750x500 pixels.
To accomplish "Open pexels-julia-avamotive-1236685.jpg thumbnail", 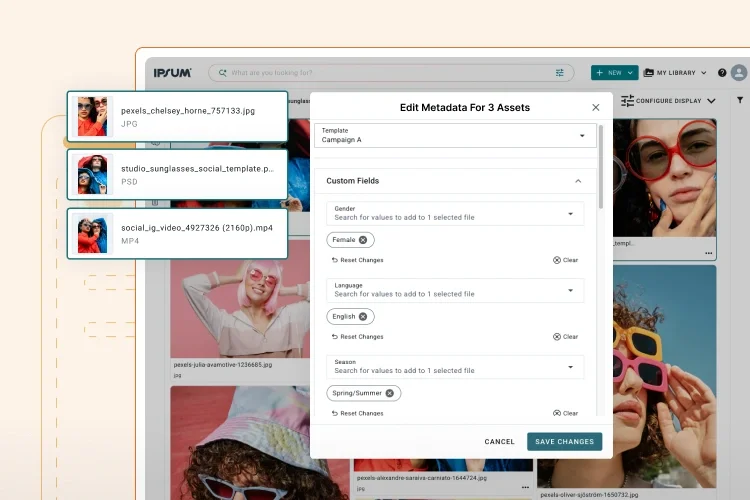I will (240, 299).
